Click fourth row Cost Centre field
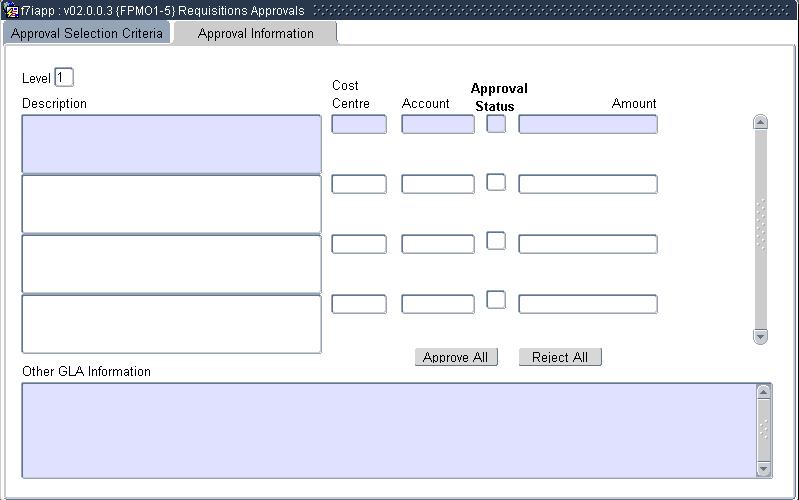 pos(359,304)
